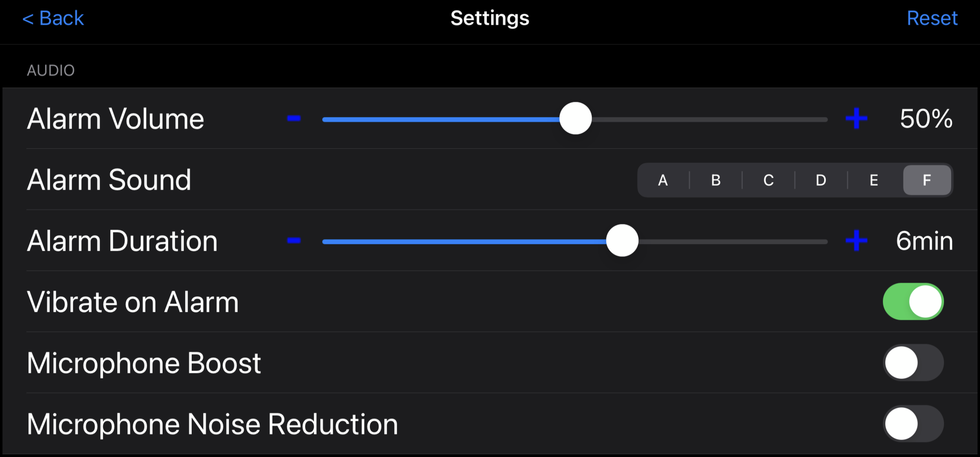The width and height of the screenshot is (980, 457).
Task: Select alarm sound A
Action: 663,180
